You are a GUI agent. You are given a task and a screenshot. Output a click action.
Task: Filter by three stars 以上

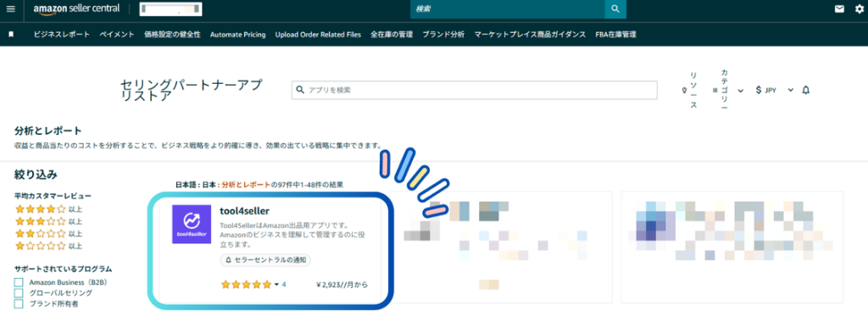pos(48,221)
